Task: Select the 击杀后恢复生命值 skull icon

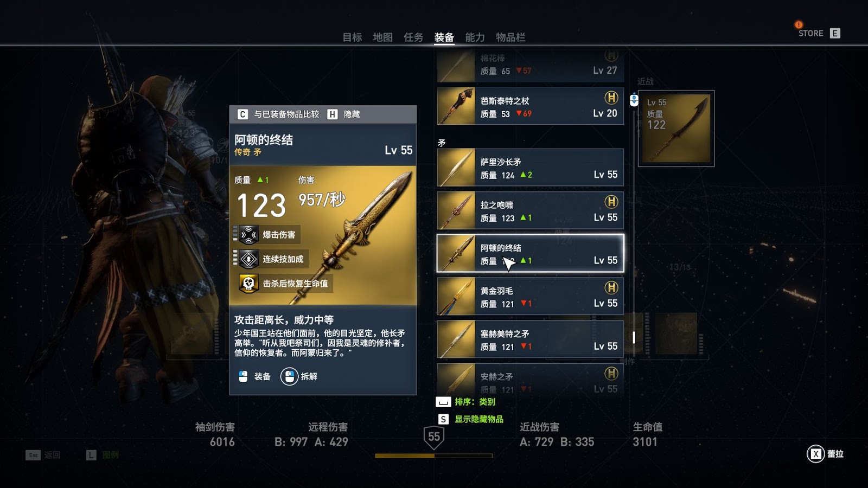Action: click(248, 284)
